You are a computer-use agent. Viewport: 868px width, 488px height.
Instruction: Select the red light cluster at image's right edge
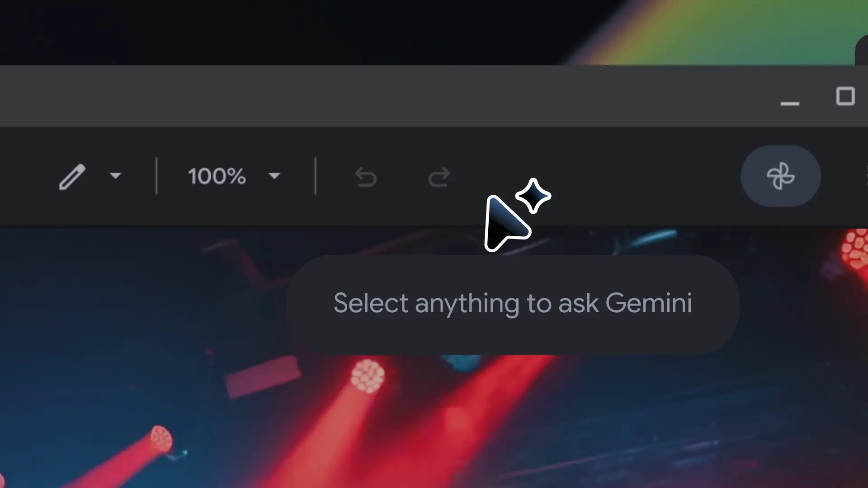click(855, 249)
